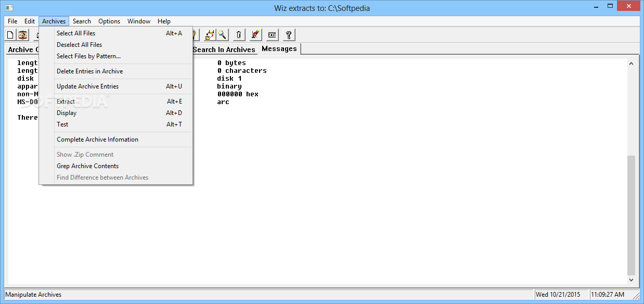This screenshot has width=644, height=304.
Task: Click the 'arc' value in messages
Action: pyautogui.click(x=223, y=102)
